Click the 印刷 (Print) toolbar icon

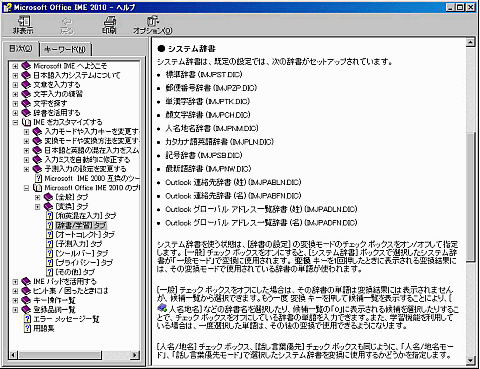click(x=109, y=25)
